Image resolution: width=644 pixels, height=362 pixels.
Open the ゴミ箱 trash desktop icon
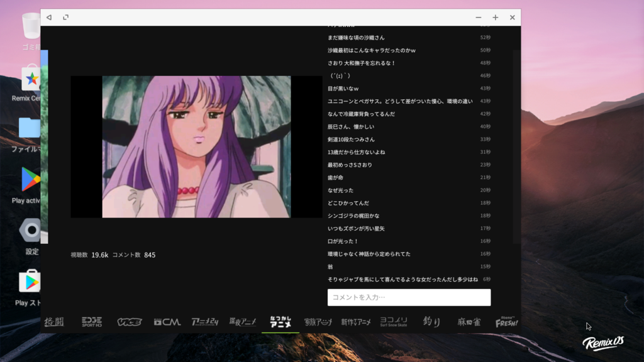(31, 31)
